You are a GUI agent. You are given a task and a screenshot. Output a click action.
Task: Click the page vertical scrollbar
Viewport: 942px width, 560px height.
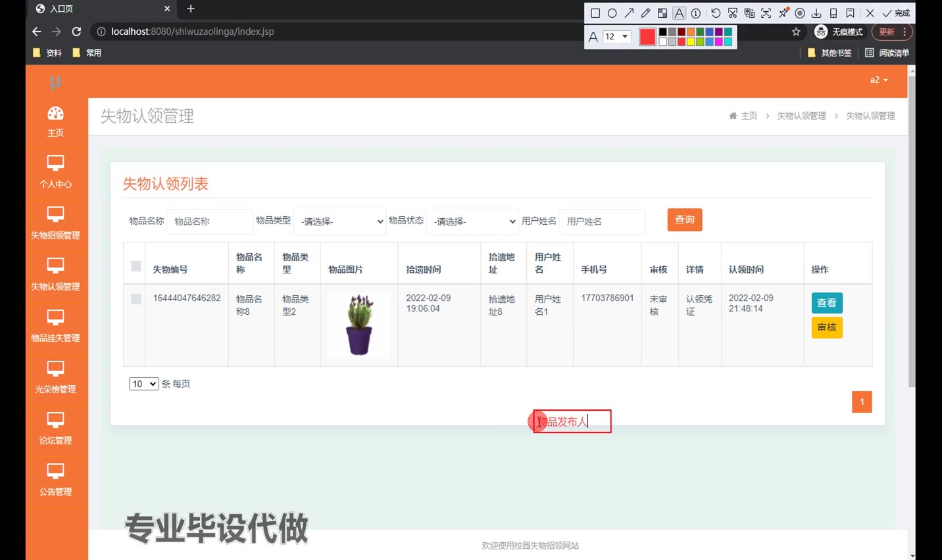[911, 231]
